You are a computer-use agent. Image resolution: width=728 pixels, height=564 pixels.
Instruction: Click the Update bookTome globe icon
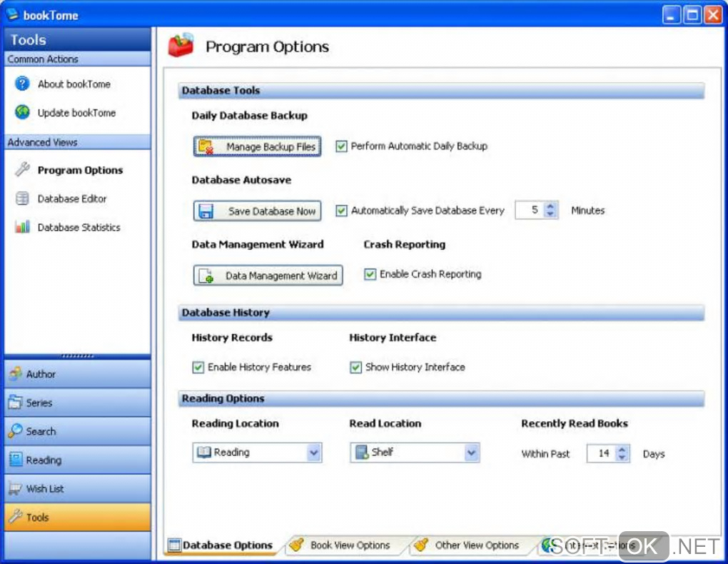22,112
